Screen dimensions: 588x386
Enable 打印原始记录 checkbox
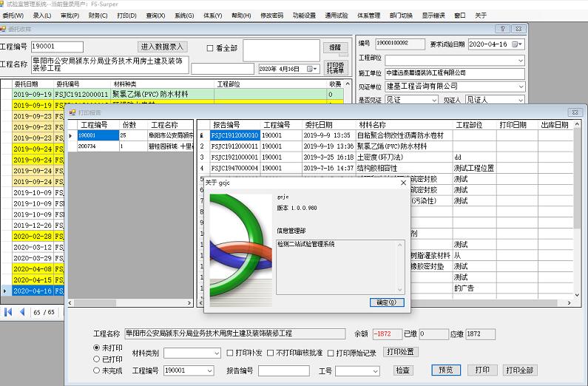point(331,353)
